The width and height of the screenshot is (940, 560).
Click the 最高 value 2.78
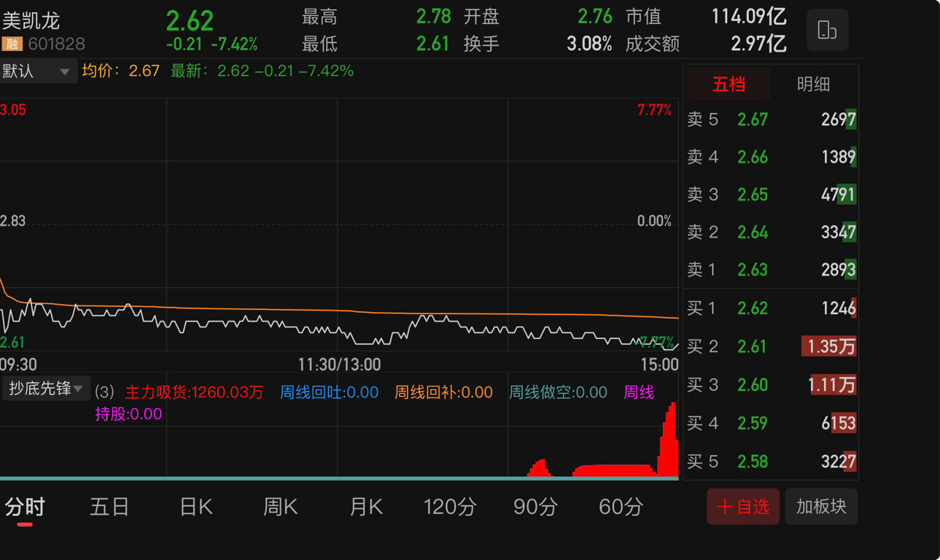click(x=433, y=16)
